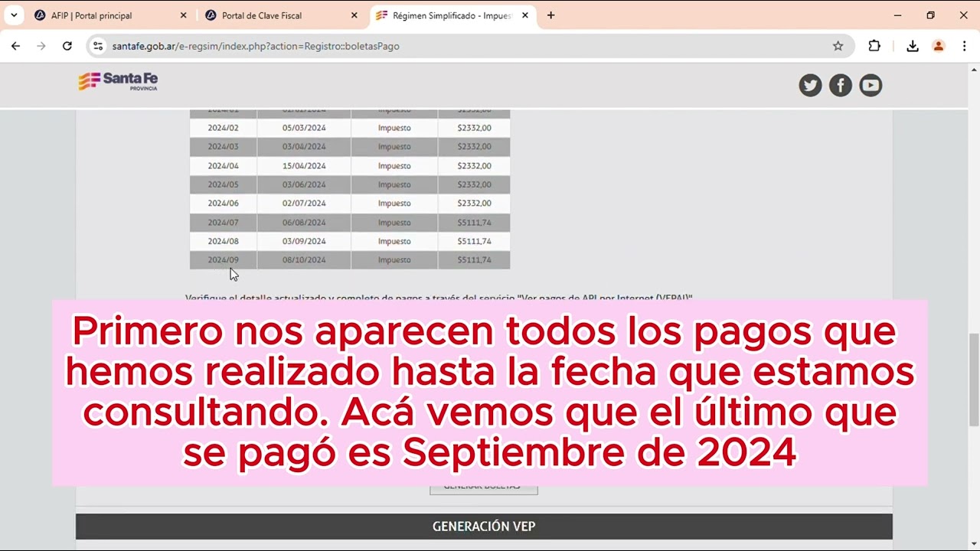
Task: Select period 2024/04 in payments table
Action: click(x=223, y=165)
